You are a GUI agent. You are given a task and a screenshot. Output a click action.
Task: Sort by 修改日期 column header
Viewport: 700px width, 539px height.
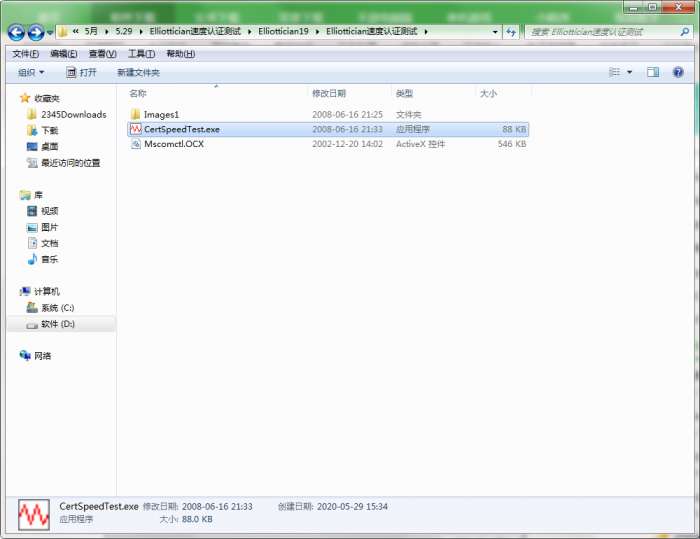(x=333, y=93)
